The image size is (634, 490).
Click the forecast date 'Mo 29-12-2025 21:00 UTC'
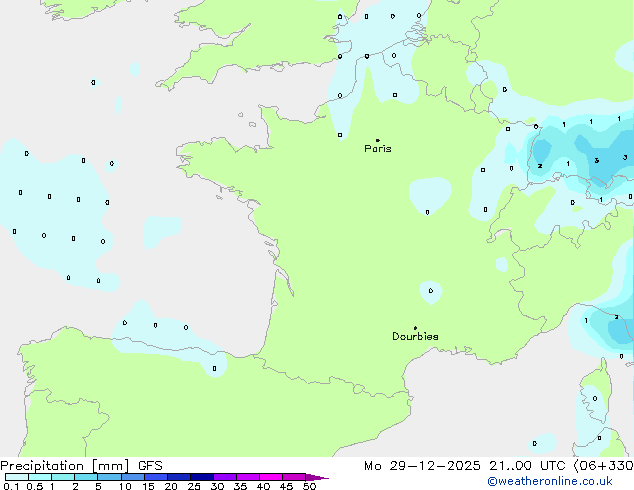[x=465, y=466]
